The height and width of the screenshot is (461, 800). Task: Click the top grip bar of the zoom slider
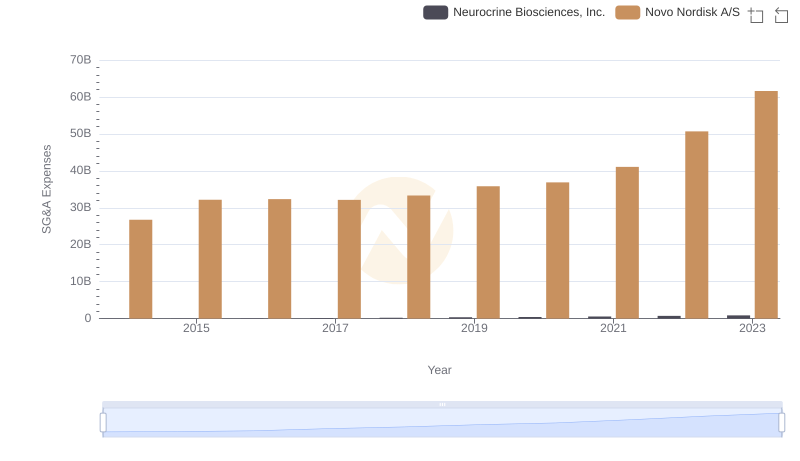(x=442, y=404)
